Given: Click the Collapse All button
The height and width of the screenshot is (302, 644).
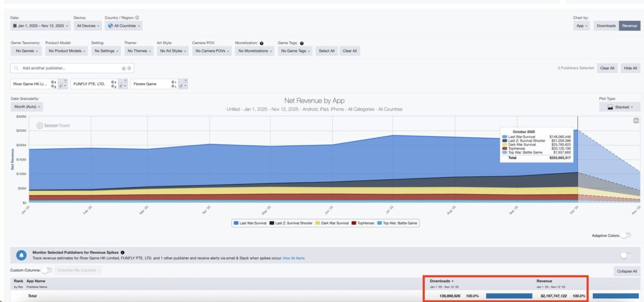Looking at the screenshot, I should click(x=626, y=271).
